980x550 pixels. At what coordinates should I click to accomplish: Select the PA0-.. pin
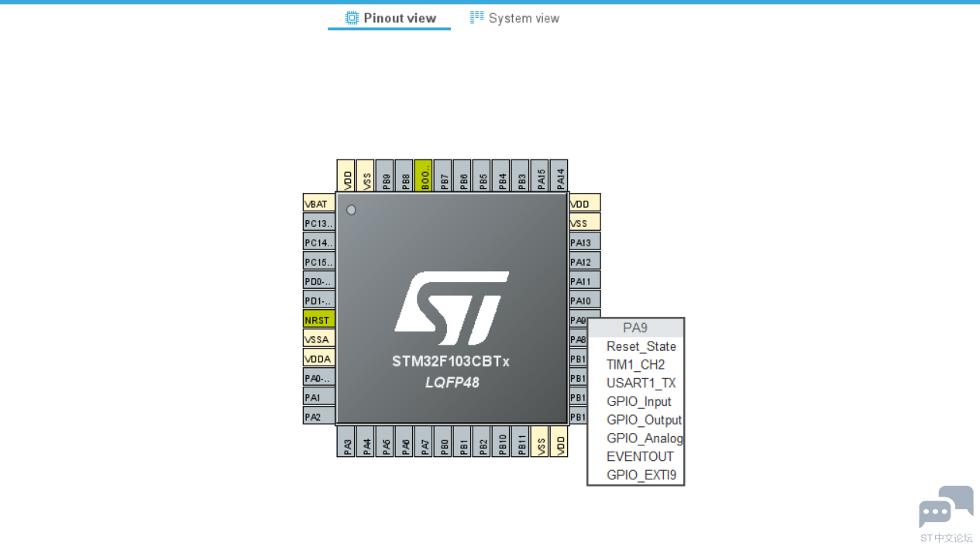coord(319,377)
